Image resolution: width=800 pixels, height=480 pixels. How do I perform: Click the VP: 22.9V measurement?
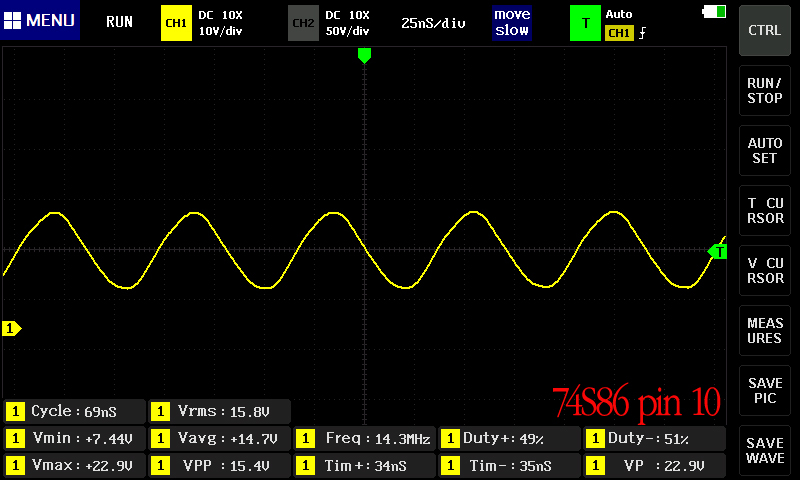(x=655, y=465)
